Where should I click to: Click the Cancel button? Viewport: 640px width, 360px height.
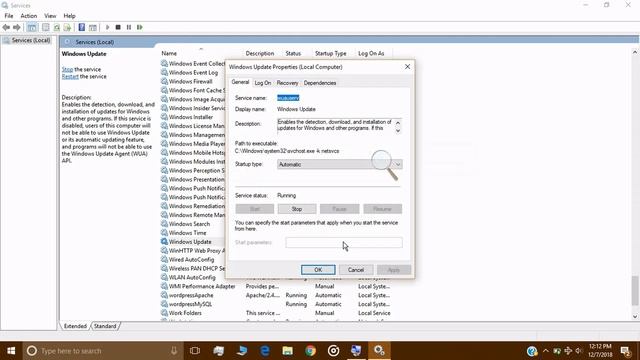coord(356,270)
